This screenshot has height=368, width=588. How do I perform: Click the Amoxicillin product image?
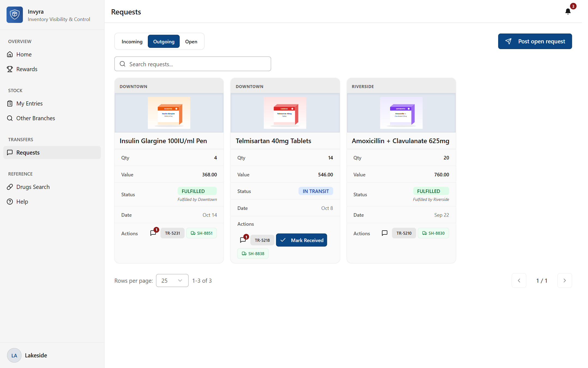[401, 113]
